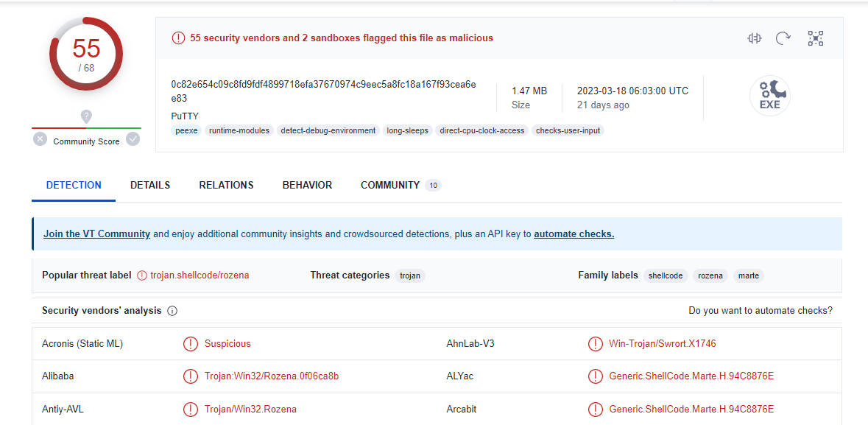Click the Trojan:Win32/Rozena.0f06ca8b result

271,376
